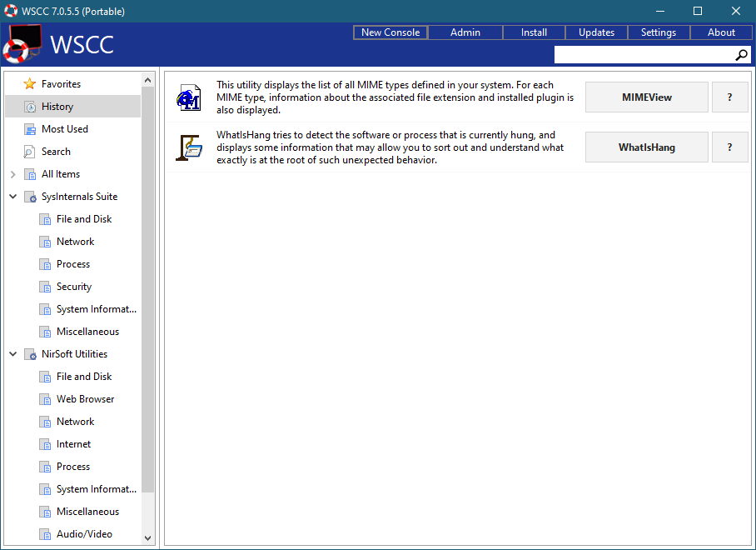Open the Web Browser category
Image resolution: width=756 pixels, height=550 pixels.
point(85,399)
